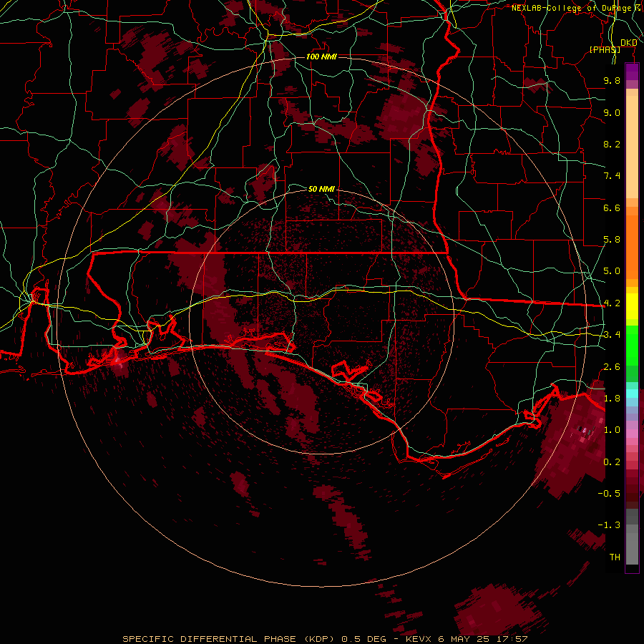644x644 pixels.
Task: Click the 0.2 scale value
Action: (x=612, y=462)
